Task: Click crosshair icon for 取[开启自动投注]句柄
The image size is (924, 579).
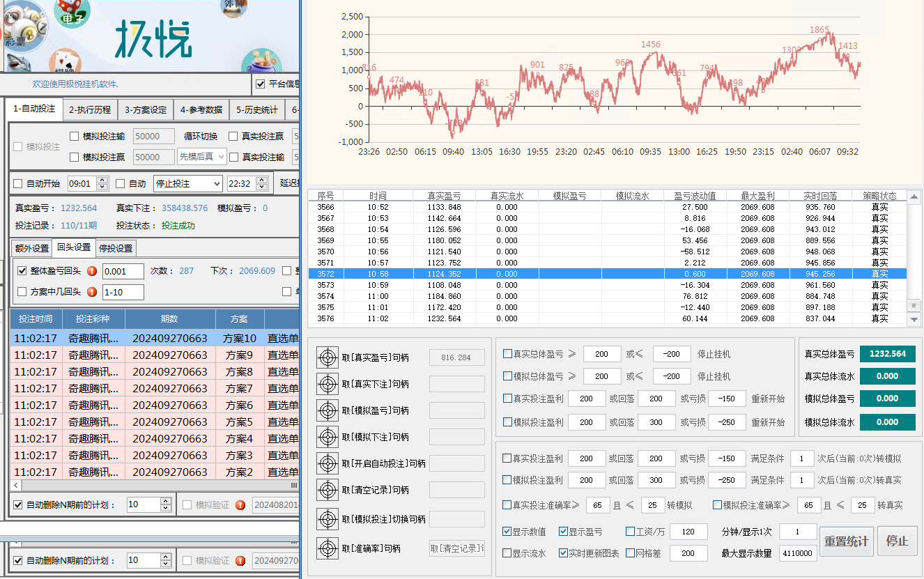Action: point(327,463)
